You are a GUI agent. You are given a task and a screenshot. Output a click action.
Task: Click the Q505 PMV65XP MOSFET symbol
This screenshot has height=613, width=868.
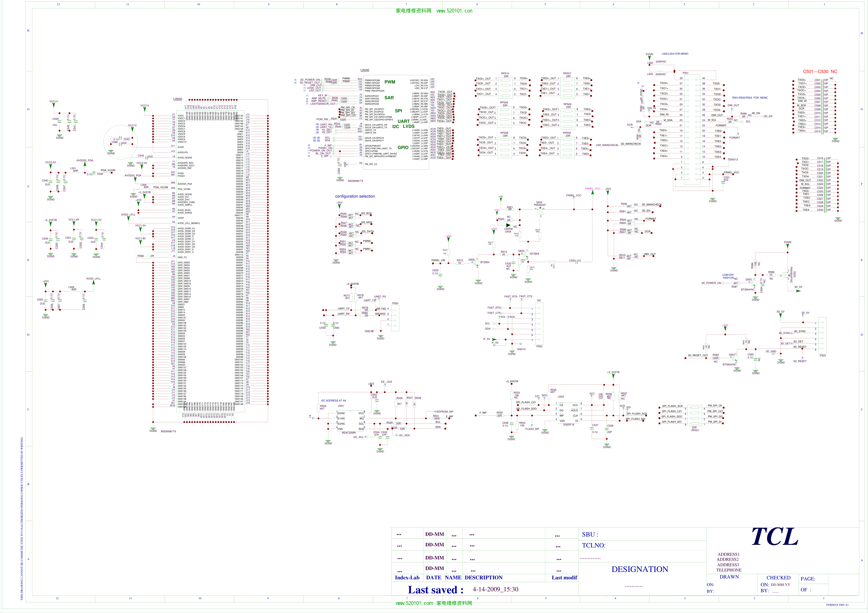tap(540, 211)
